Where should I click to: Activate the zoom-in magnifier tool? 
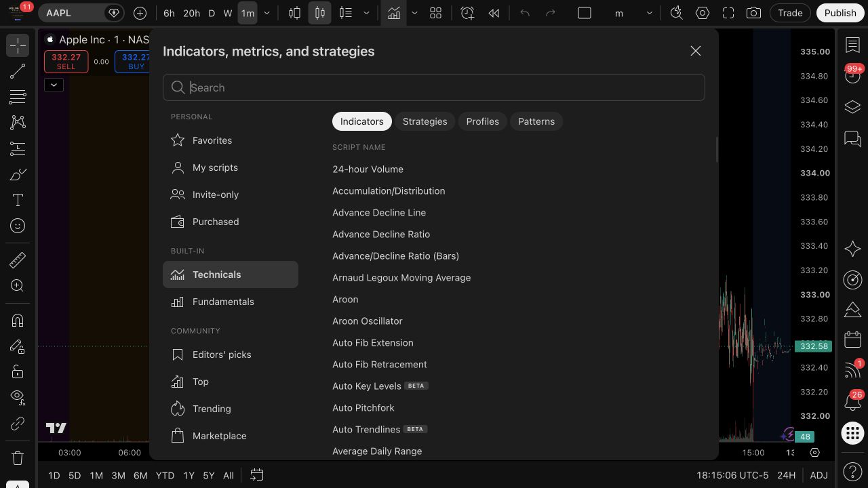tap(18, 285)
